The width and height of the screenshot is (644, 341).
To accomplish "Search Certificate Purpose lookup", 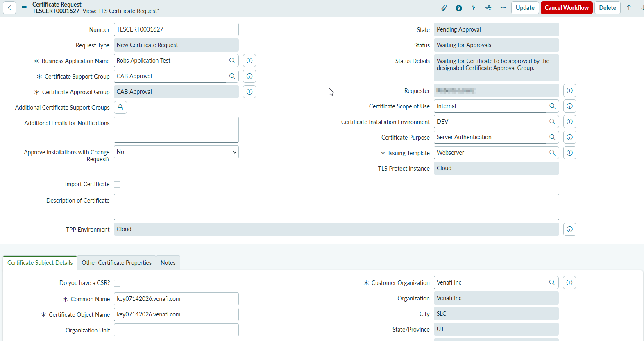I will point(553,137).
